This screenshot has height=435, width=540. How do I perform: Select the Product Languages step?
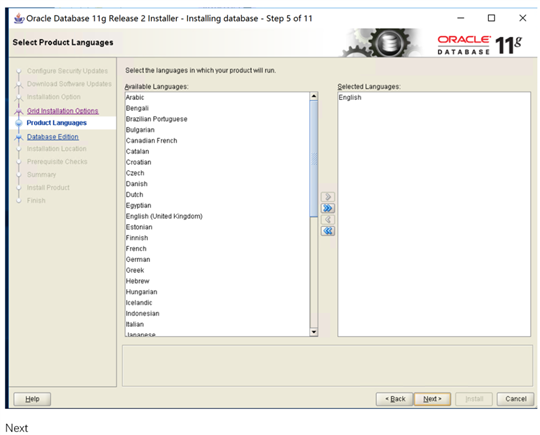56,123
